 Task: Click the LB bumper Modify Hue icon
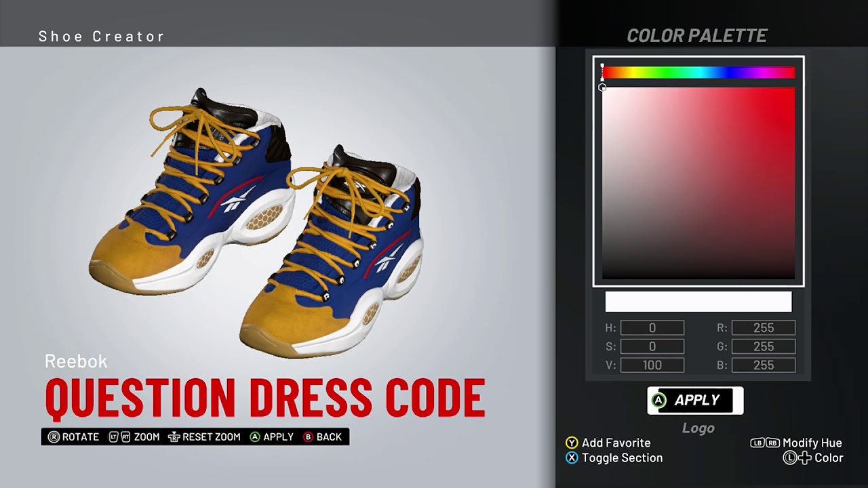pos(757,443)
